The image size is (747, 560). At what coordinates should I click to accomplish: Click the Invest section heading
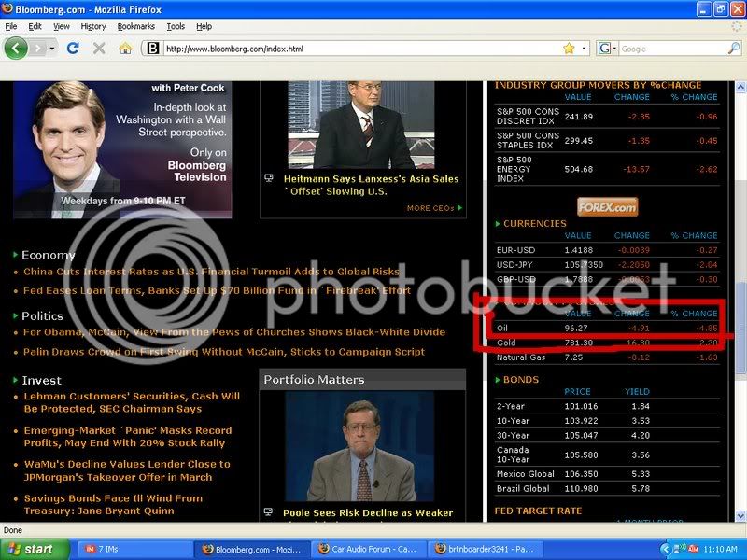pyautogui.click(x=41, y=381)
